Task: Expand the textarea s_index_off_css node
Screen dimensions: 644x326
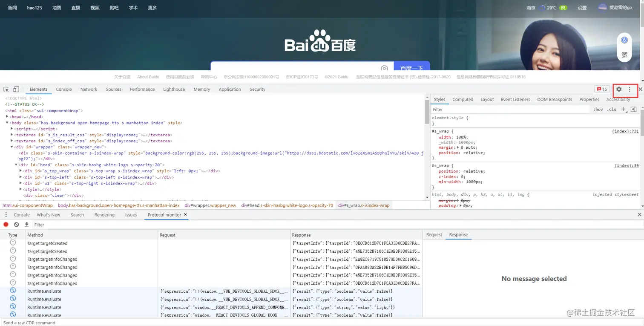Action: 12,141
